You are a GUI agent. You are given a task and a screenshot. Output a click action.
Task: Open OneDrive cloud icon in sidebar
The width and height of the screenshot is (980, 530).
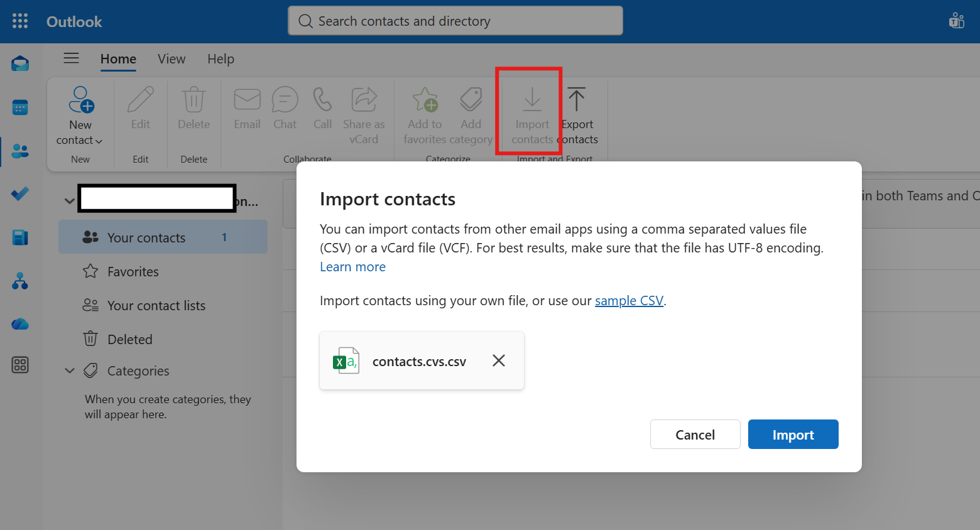pyautogui.click(x=20, y=324)
